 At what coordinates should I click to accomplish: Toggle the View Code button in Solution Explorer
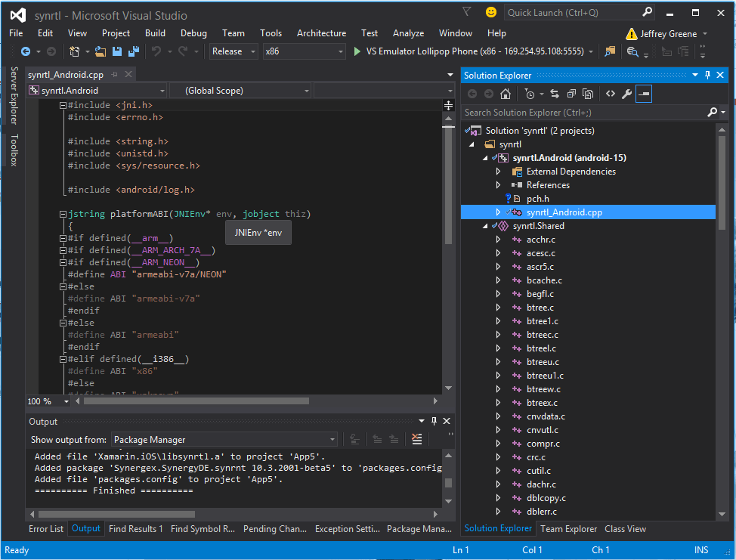[x=610, y=94]
